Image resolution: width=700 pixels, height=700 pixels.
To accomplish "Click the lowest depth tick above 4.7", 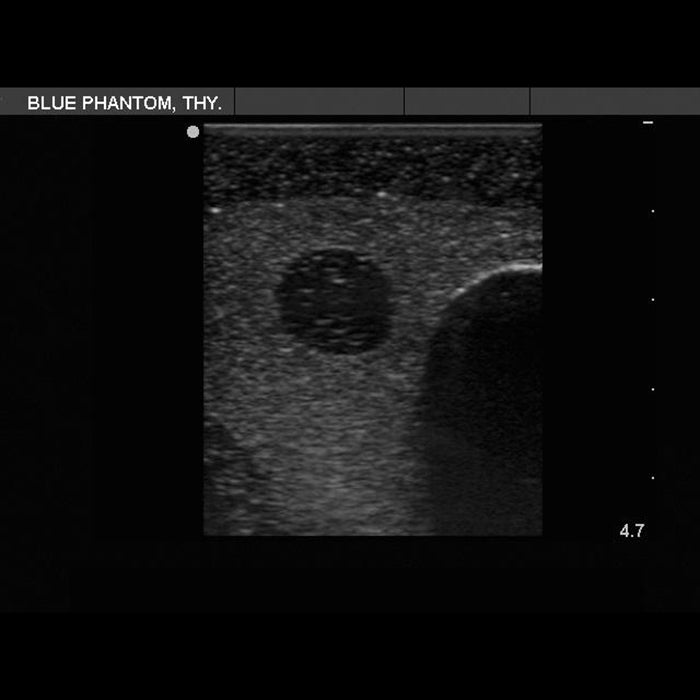I will tap(653, 478).
